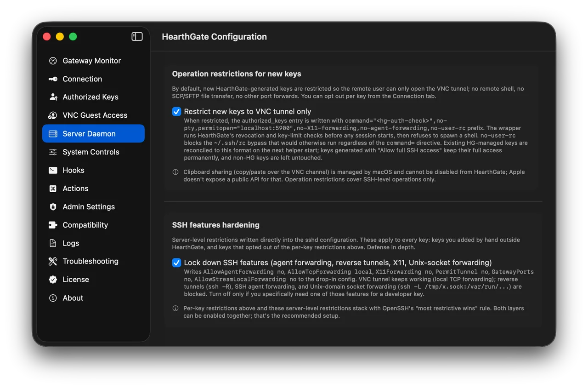Select the Server Daemon sidebar item
The image size is (588, 389).
pos(93,134)
